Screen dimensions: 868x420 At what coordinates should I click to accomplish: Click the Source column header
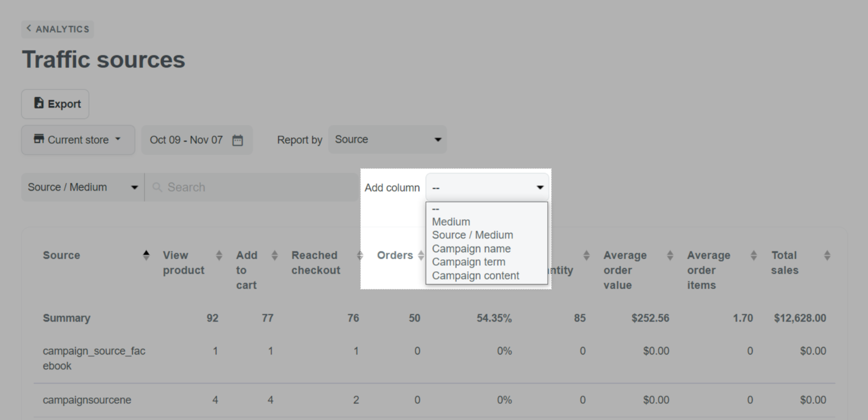[x=61, y=255]
